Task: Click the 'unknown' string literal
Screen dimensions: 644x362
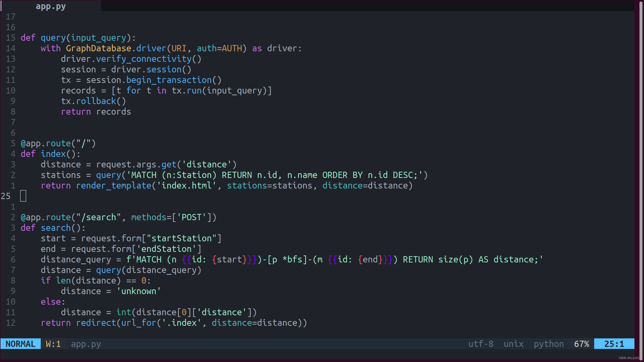Action: click(139, 291)
